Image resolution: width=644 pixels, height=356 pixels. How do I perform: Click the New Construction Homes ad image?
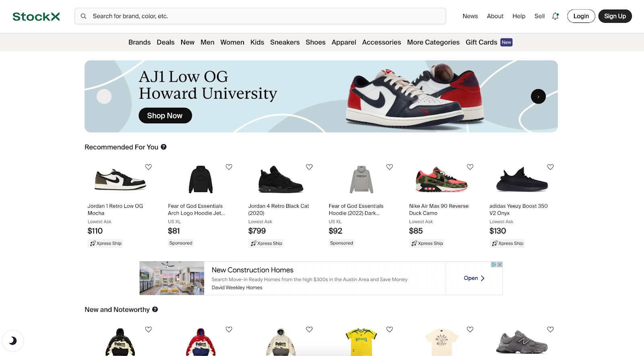(172, 278)
